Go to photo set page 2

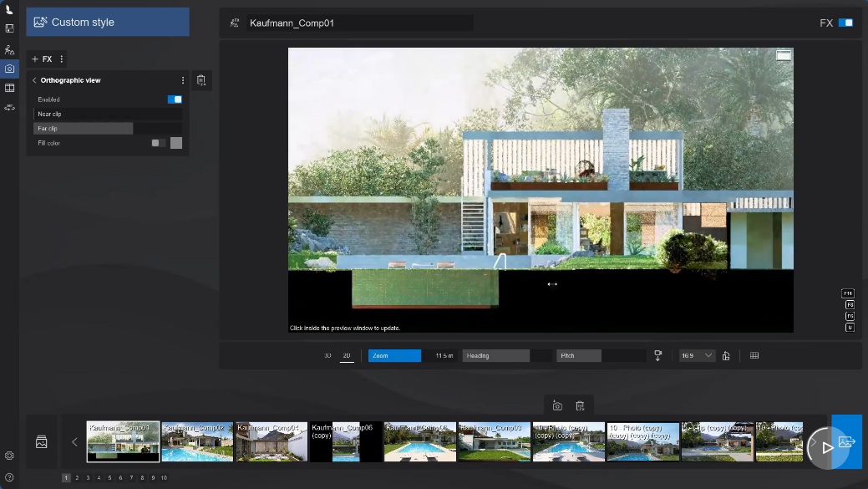pos(77,478)
